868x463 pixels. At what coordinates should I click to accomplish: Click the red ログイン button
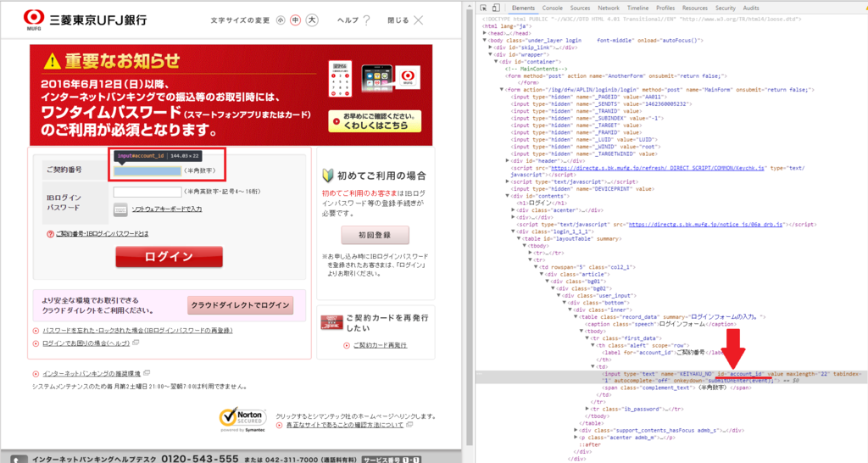(x=169, y=257)
